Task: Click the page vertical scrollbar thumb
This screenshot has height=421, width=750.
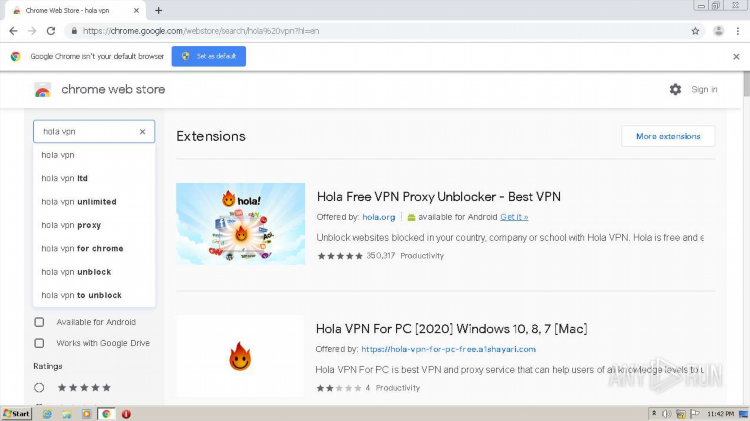Action: [747, 84]
